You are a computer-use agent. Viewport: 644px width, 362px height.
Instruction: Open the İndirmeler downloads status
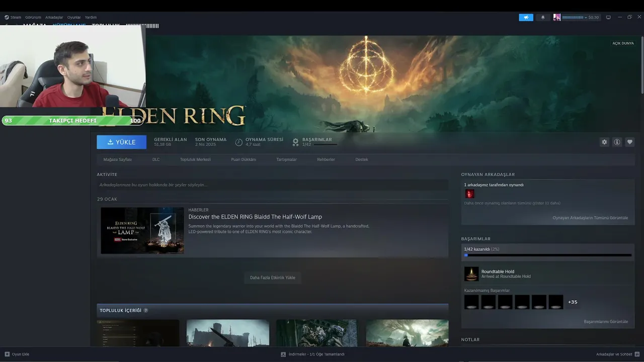pos(312,354)
